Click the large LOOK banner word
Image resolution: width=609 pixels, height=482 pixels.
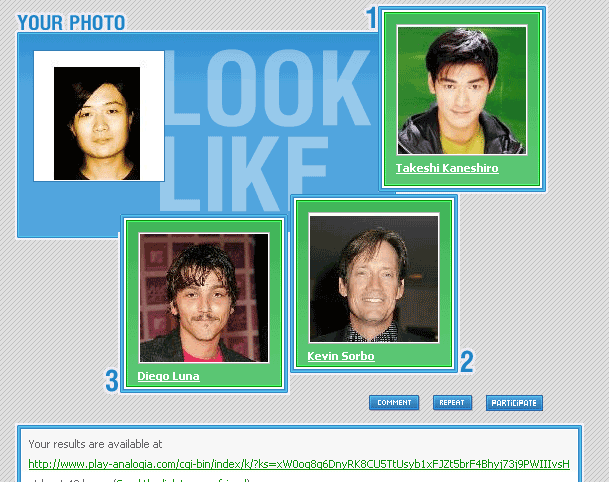267,88
